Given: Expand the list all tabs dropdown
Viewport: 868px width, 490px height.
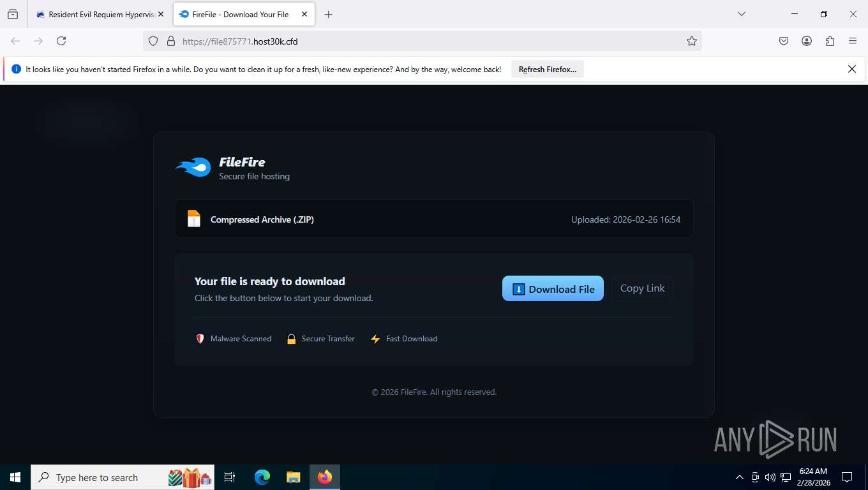Looking at the screenshot, I should pyautogui.click(x=741, y=14).
